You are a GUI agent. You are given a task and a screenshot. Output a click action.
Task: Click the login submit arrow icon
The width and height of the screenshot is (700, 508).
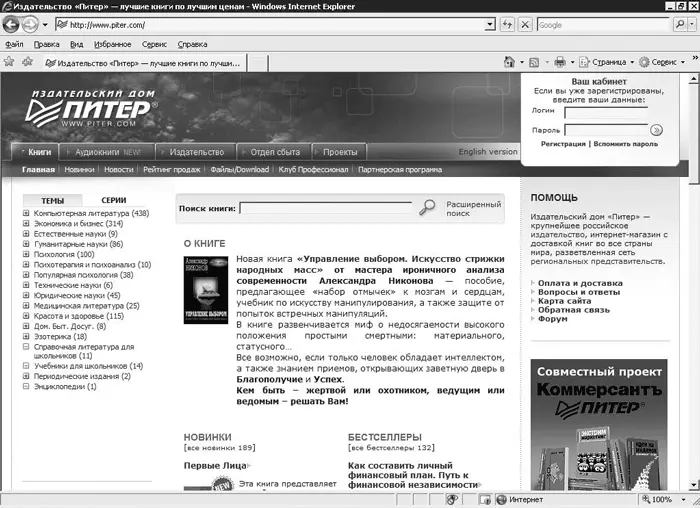pyautogui.click(x=656, y=130)
